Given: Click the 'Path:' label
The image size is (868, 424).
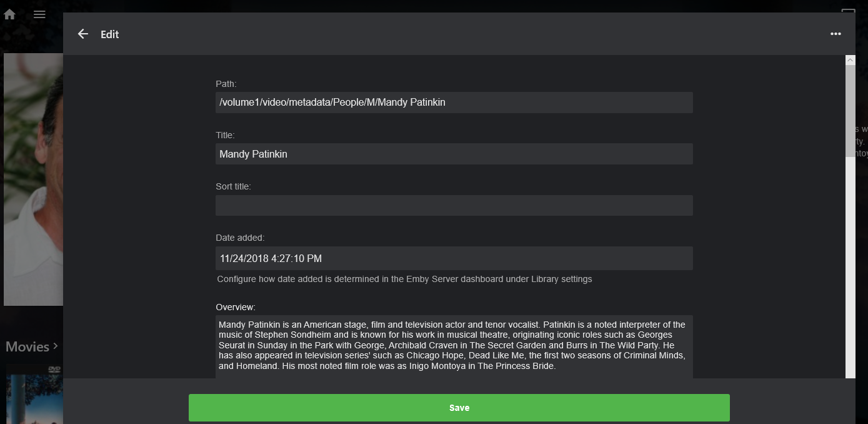Looking at the screenshot, I should point(226,84).
